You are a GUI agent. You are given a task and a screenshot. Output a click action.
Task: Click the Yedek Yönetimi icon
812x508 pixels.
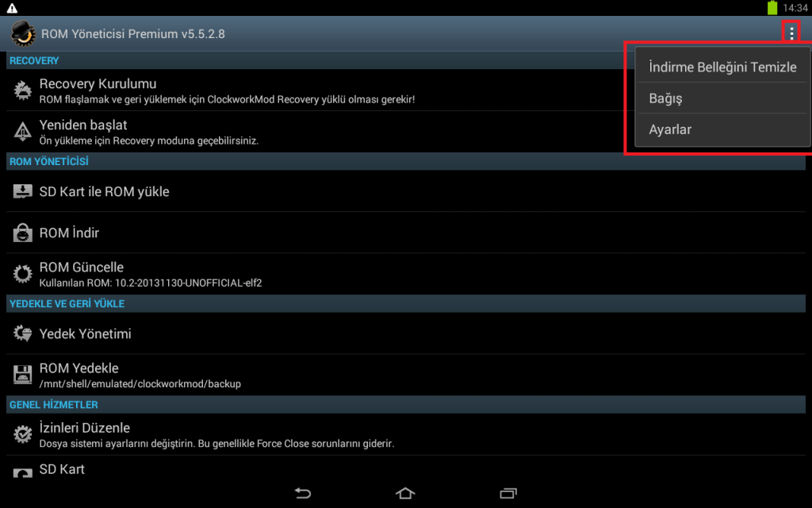[x=22, y=333]
